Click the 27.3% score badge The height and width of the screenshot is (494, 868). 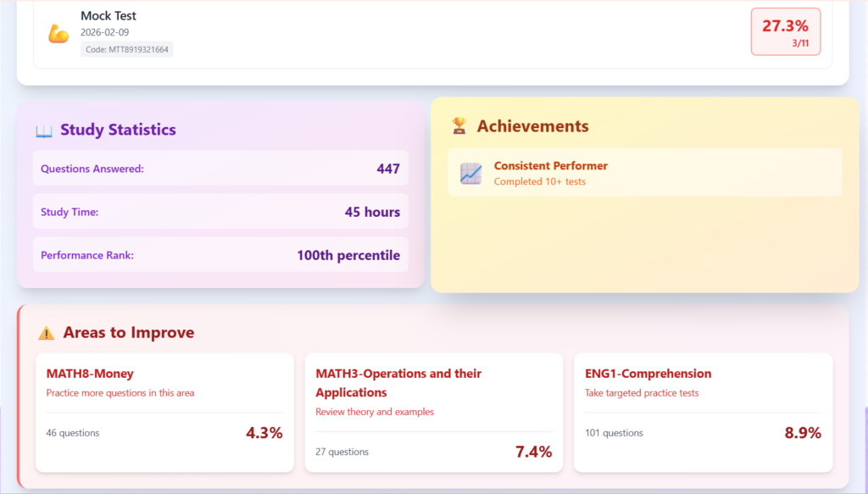click(785, 31)
